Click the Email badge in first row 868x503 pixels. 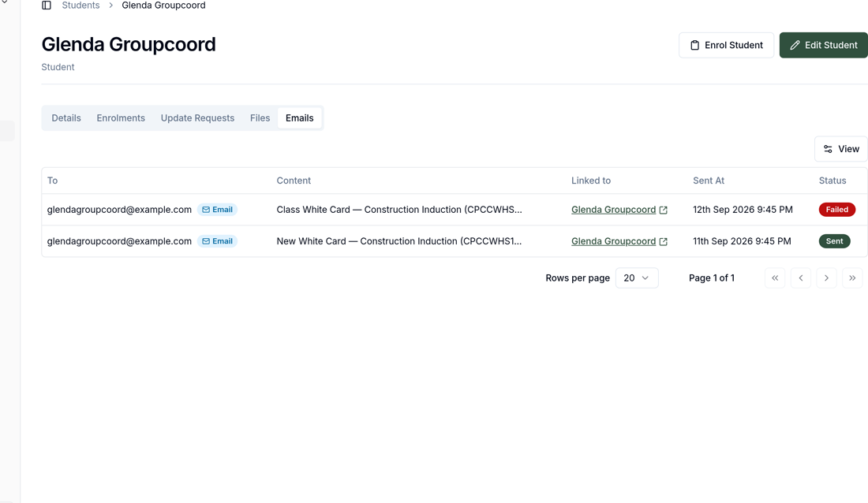click(x=217, y=210)
